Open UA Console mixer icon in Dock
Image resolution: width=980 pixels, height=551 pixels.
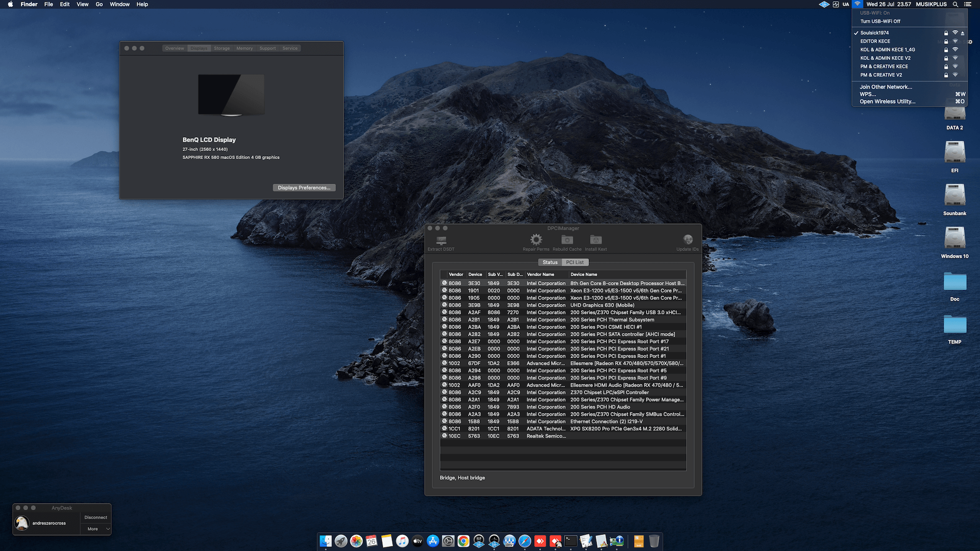coord(479,541)
